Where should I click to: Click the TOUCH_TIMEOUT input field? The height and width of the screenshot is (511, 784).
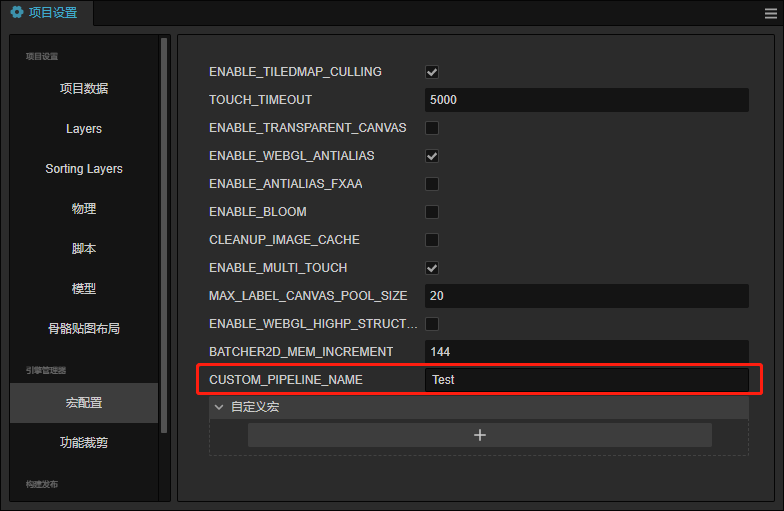tap(586, 100)
